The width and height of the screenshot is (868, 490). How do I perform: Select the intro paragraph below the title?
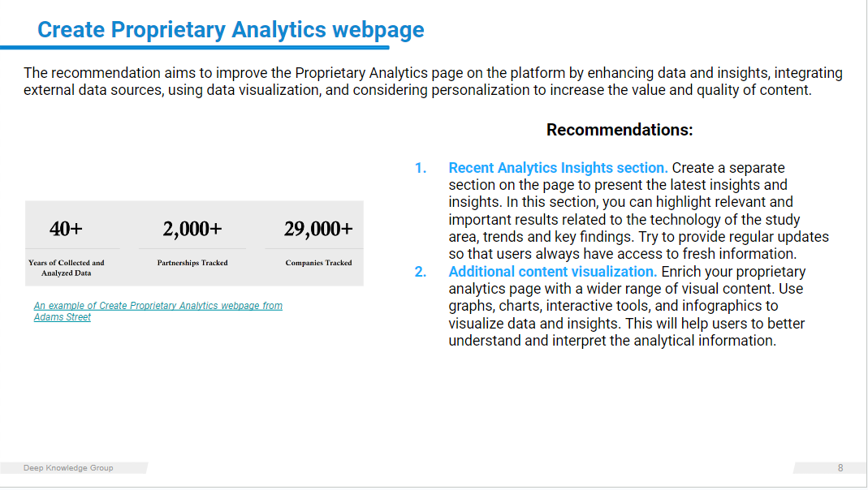click(x=433, y=81)
